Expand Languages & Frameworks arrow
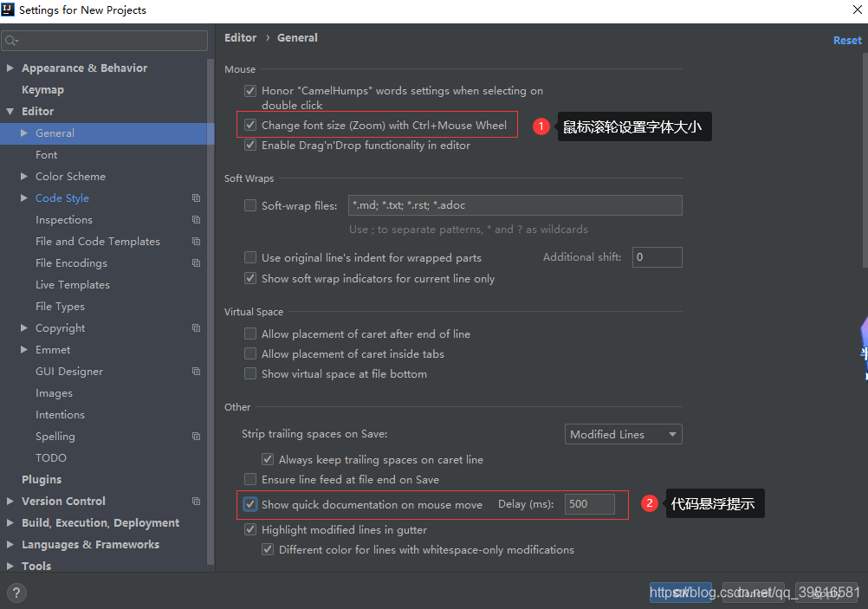The height and width of the screenshot is (609, 868). 10,545
